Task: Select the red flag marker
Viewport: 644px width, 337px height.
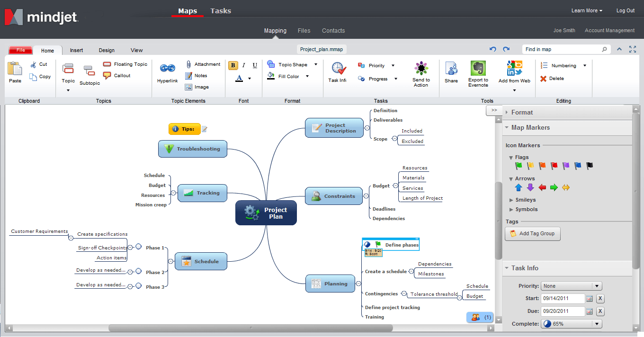Action: 554,166
